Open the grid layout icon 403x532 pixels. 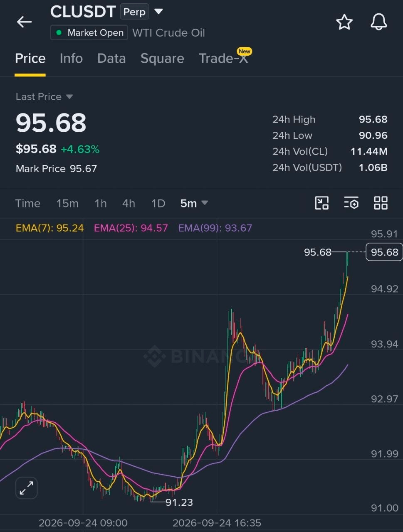tap(381, 203)
